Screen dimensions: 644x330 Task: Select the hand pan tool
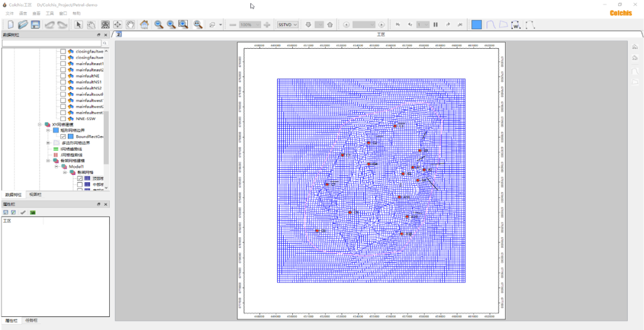(x=131, y=24)
